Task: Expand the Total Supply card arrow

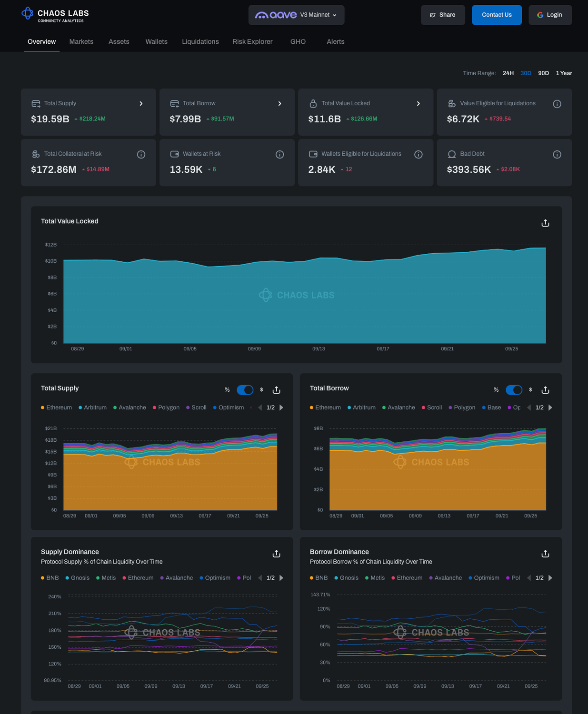Action: tap(141, 104)
